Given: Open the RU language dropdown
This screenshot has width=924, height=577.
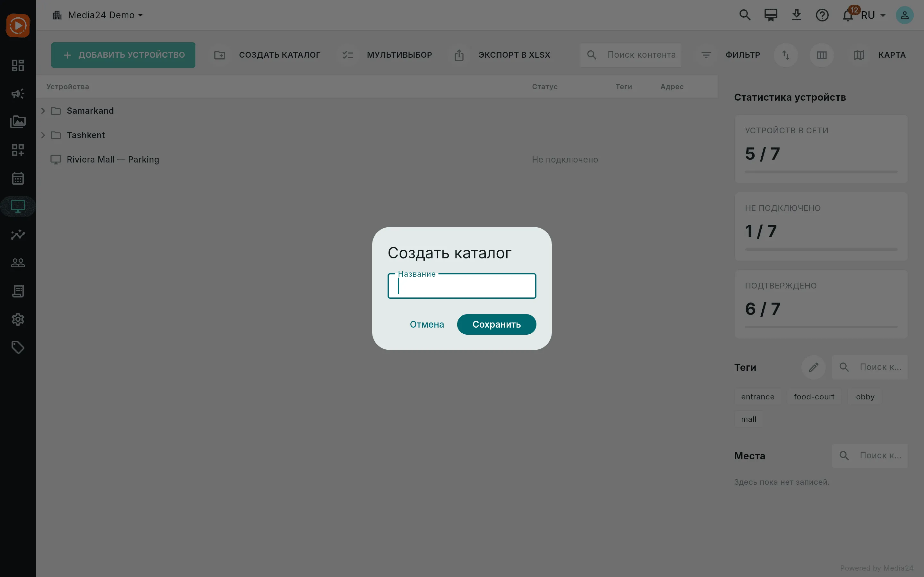Looking at the screenshot, I should tap(873, 15).
